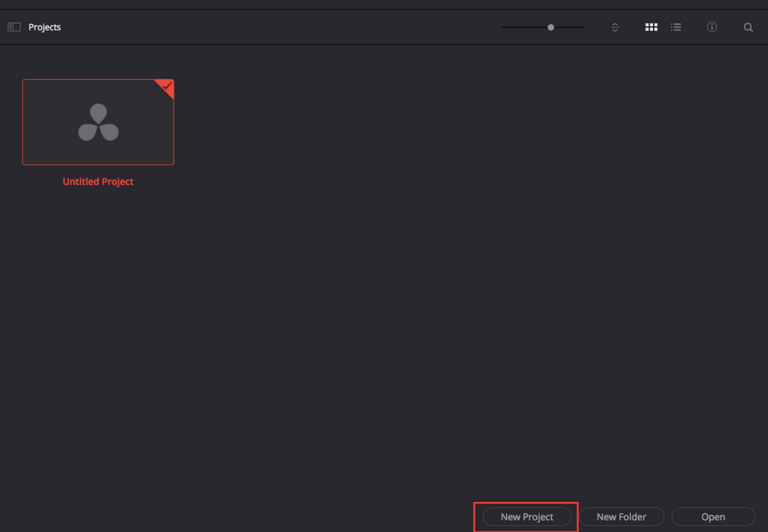Select the Untitled Project thumbnail
This screenshot has width=768, height=532.
click(98, 122)
